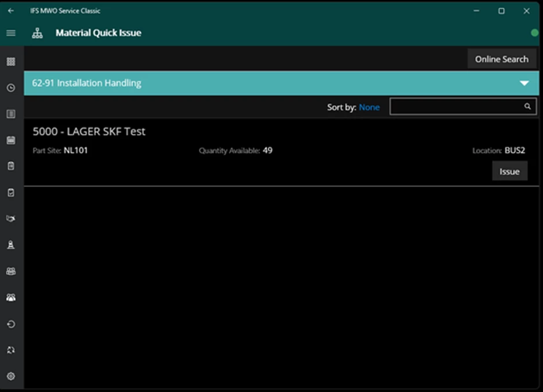
Task: Maximize the IFS MWO Service Classic window
Action: pyautogui.click(x=501, y=11)
